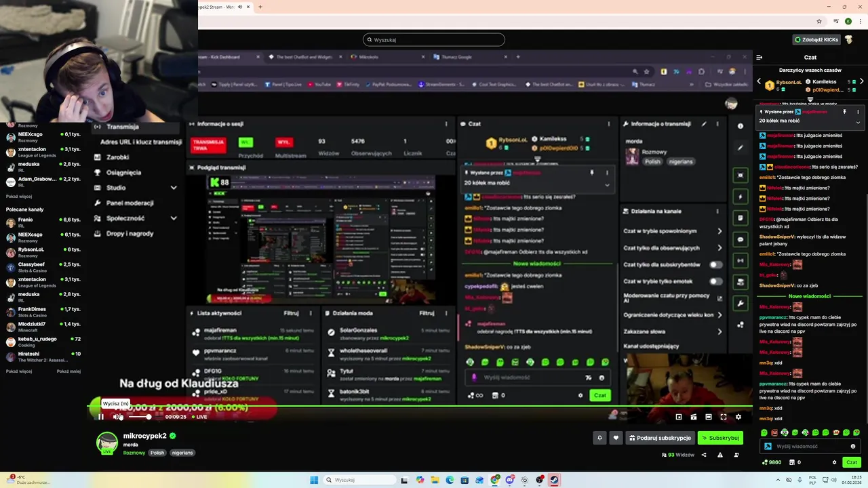
Task: Click the green LIVE indicator in player
Action: (199, 417)
